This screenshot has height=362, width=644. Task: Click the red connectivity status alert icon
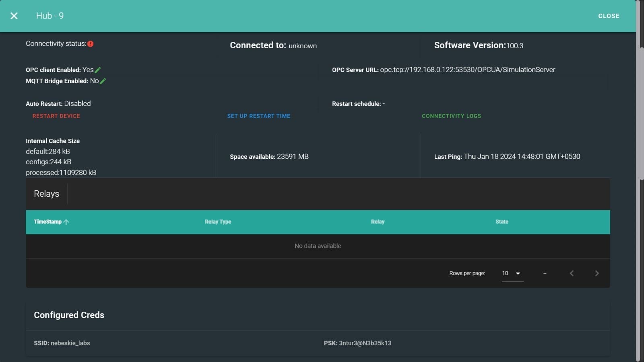point(91,44)
